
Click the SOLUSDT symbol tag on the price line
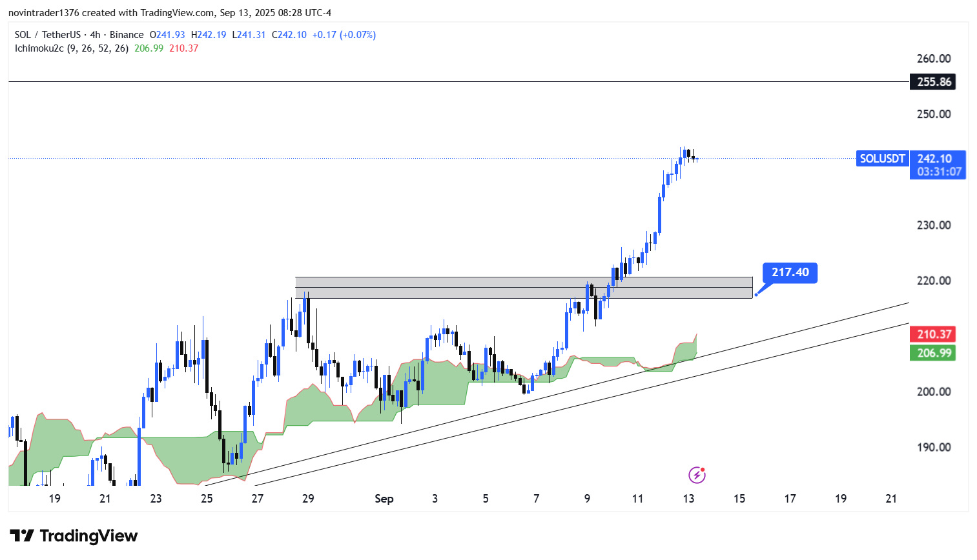coord(882,159)
